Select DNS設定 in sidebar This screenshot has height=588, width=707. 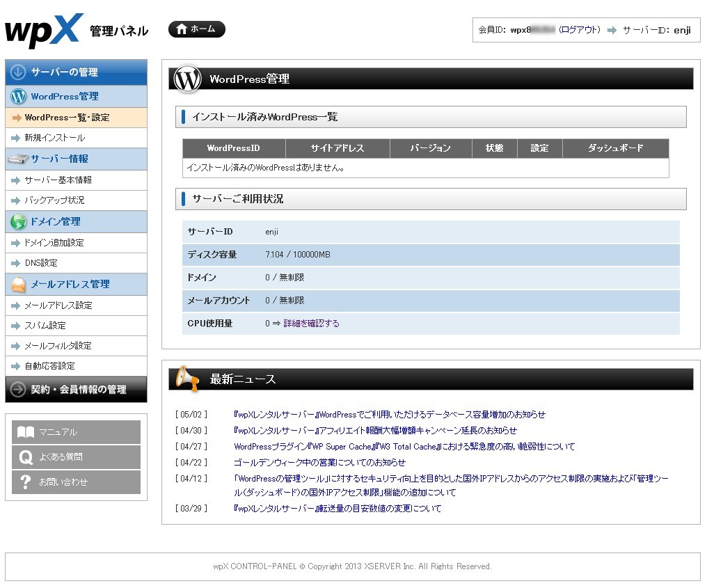point(77,263)
